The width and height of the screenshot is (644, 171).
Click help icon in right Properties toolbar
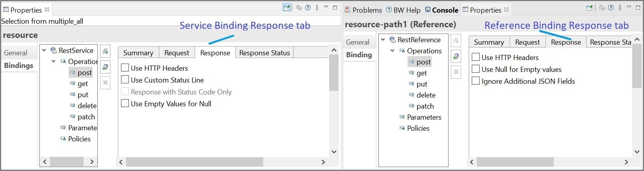(x=611, y=8)
